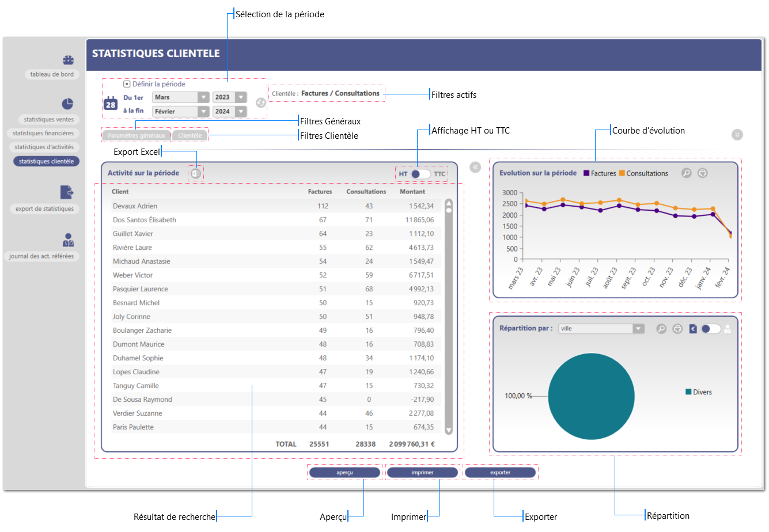Select the Devaux Adrien row
Viewport: 769px width, 532px height.
point(276,206)
